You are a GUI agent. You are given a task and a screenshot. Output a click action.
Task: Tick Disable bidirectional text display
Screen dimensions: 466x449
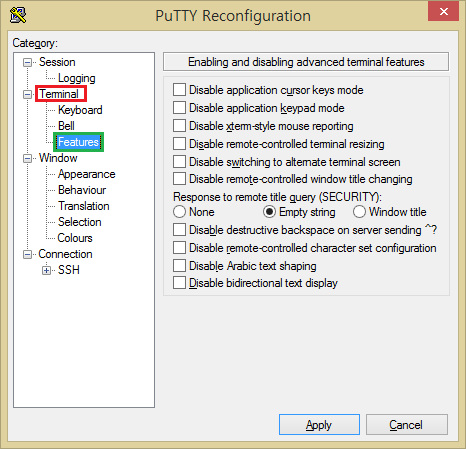179,283
